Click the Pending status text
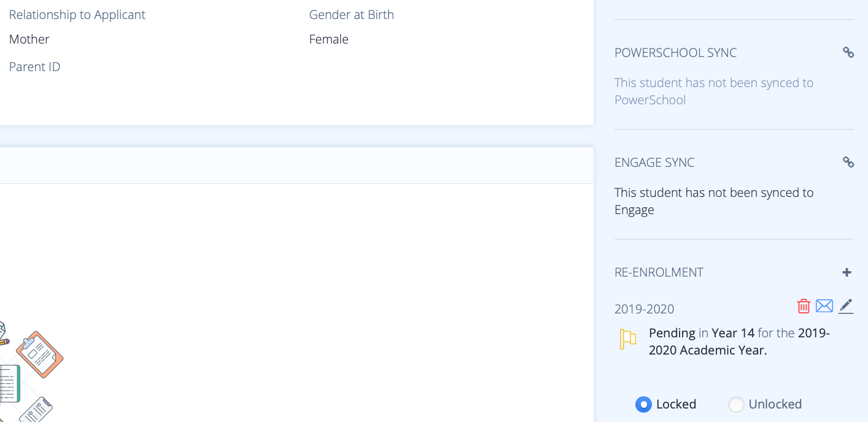The height and width of the screenshot is (422, 868). tap(672, 334)
